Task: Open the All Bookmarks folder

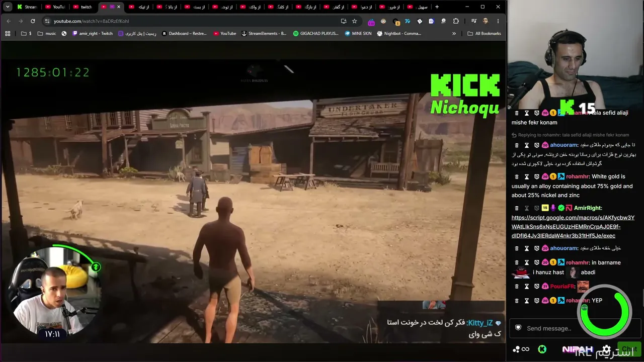Action: click(x=484, y=34)
